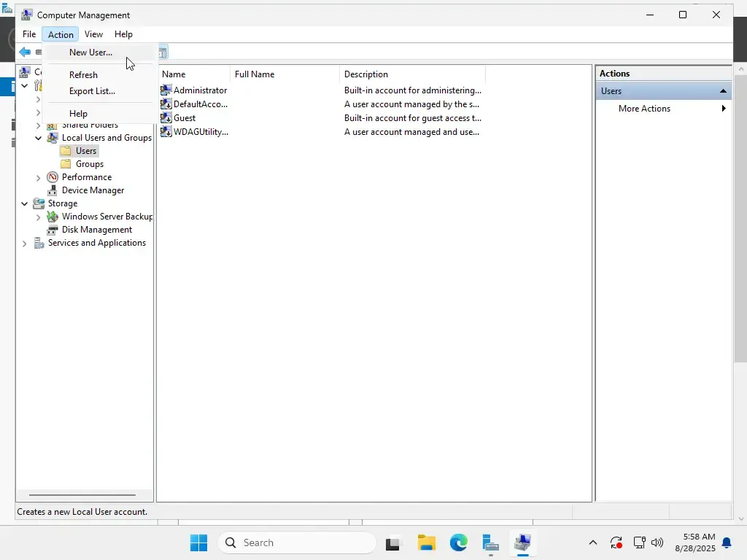Choose New User... from the Action menu

click(x=90, y=52)
